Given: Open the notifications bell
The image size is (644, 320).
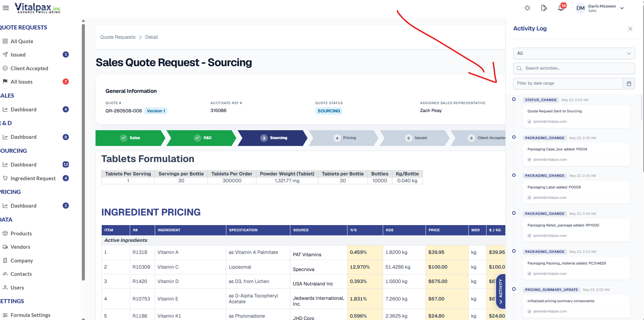Looking at the screenshot, I should (561, 8).
